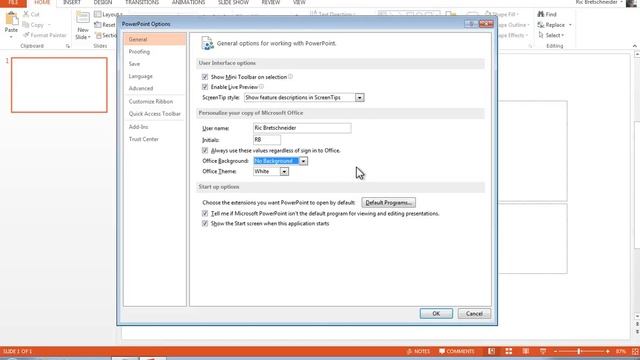640x360 pixels.
Task: Switch to Normal view in status bar
Action: pyautogui.click(x=491, y=351)
